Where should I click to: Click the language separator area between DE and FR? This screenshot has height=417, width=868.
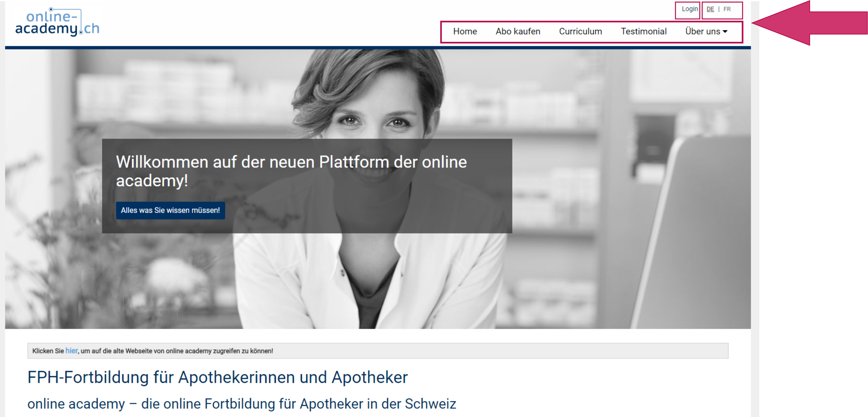click(x=719, y=9)
